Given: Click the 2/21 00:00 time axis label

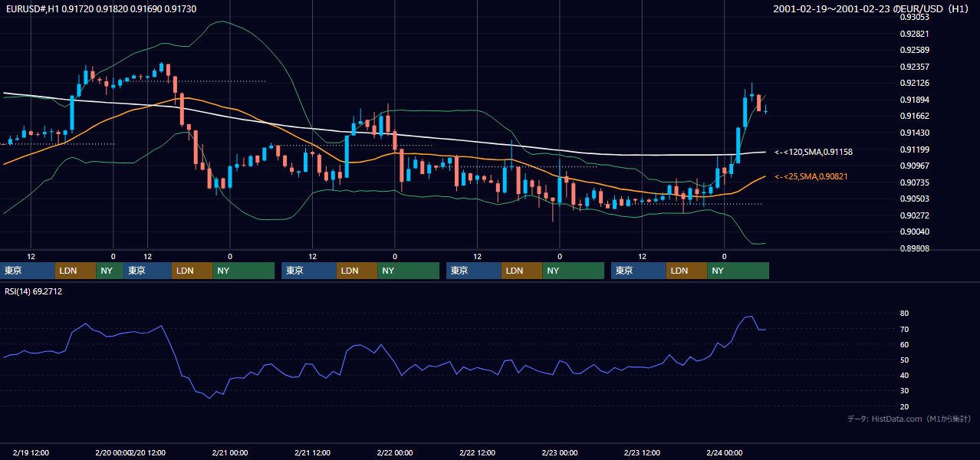Looking at the screenshot, I should 230,453.
